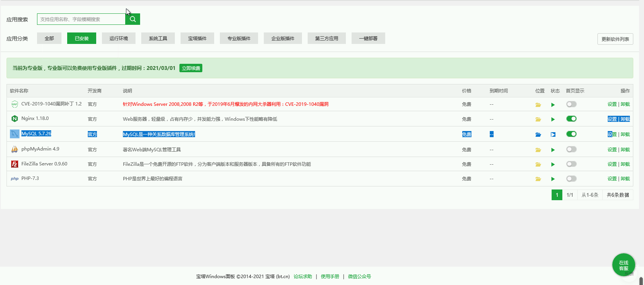The width and height of the screenshot is (644, 285).
Task: Toggle homepage display for PHP-7.3
Action: point(571,178)
